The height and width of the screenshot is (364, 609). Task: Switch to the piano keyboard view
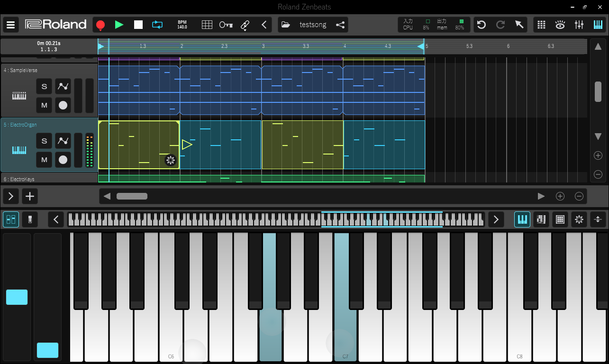point(522,219)
